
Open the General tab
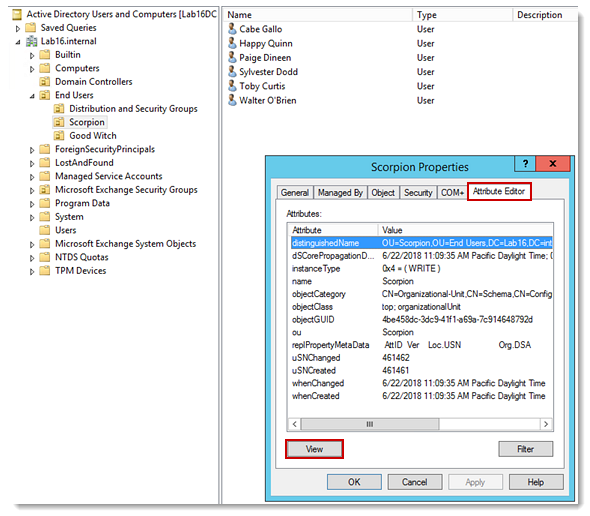(x=295, y=193)
